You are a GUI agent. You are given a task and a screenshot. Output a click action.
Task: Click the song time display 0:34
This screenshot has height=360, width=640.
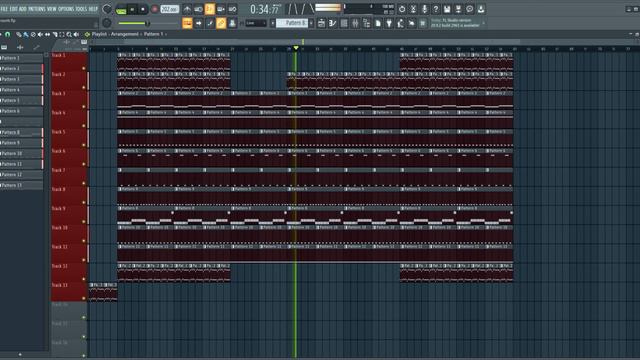pos(266,9)
